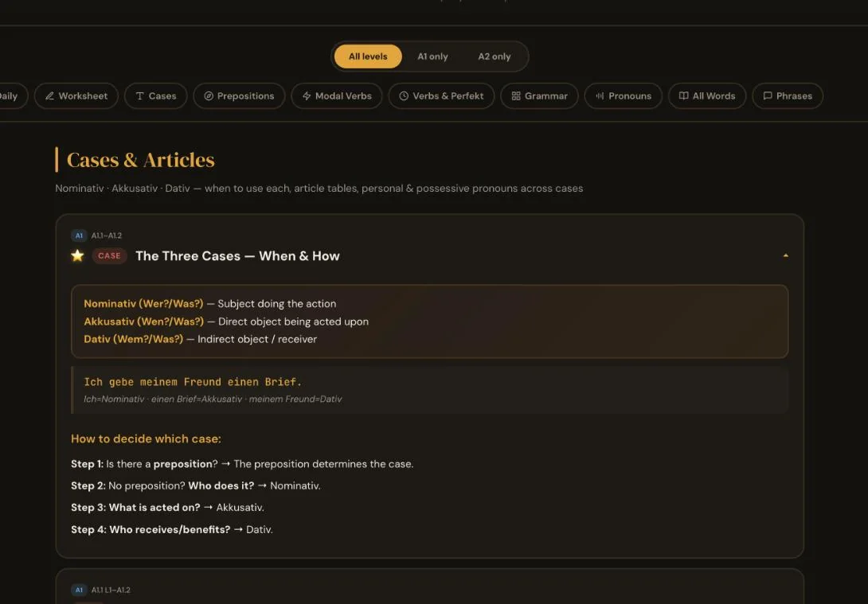
Task: Select the All levels filter
Action: point(368,57)
